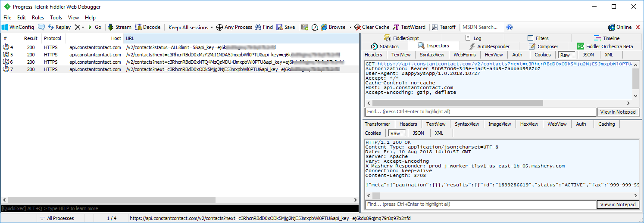Open the AutoResponder tab
The width and height of the screenshot is (644, 223).
(x=489, y=46)
